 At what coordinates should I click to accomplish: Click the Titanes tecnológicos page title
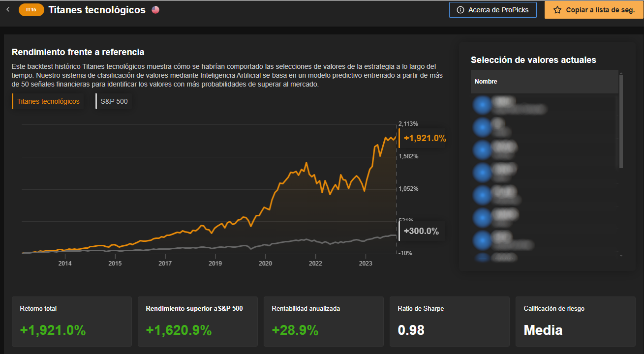click(97, 10)
